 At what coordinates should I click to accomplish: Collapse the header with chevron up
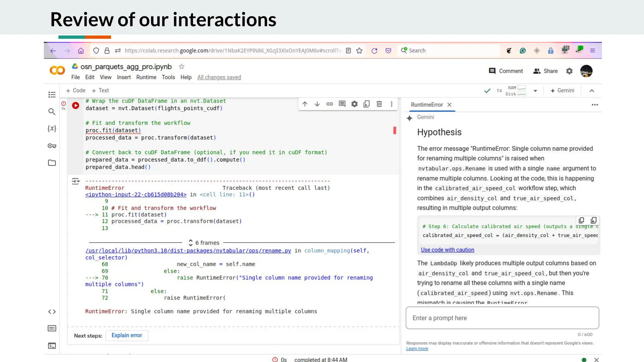[x=592, y=90]
